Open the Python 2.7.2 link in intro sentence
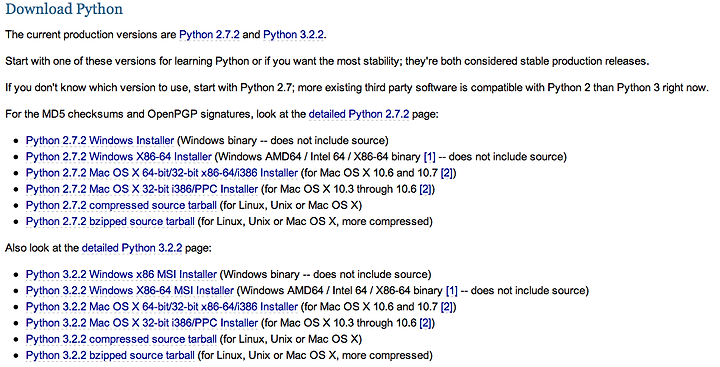This screenshot has width=720, height=367. pos(209,35)
